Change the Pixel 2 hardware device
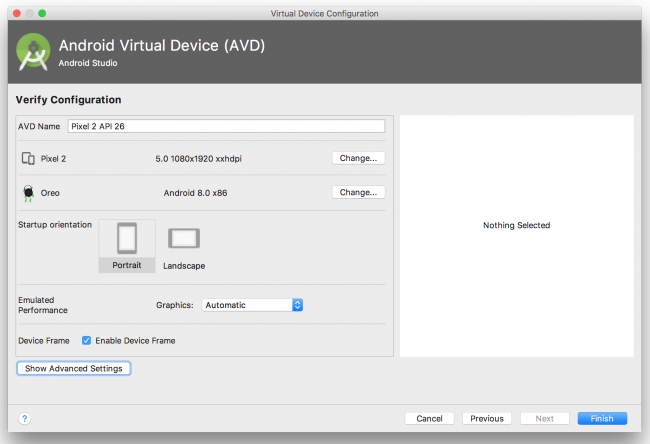650x444 pixels. pyautogui.click(x=358, y=158)
